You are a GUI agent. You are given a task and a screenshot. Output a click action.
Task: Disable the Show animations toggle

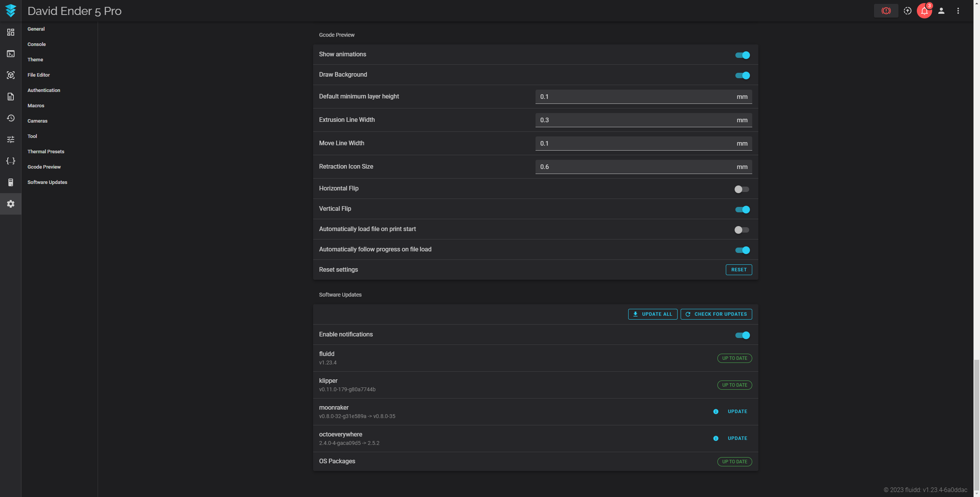742,55
